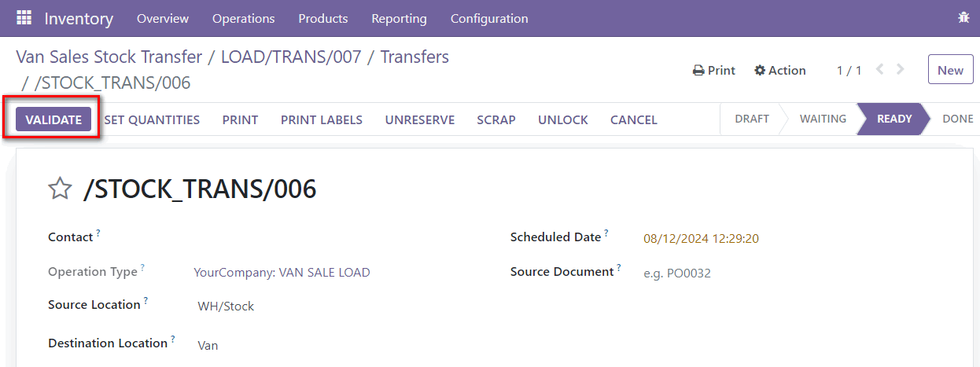Click the Set Quantities button
This screenshot has height=367, width=980.
click(152, 119)
